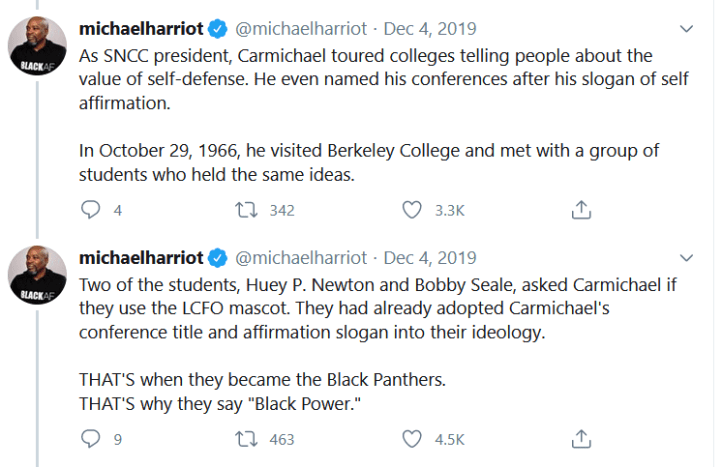The image size is (722, 467).
Task: Like the "Black Power" tweet
Action: [411, 438]
